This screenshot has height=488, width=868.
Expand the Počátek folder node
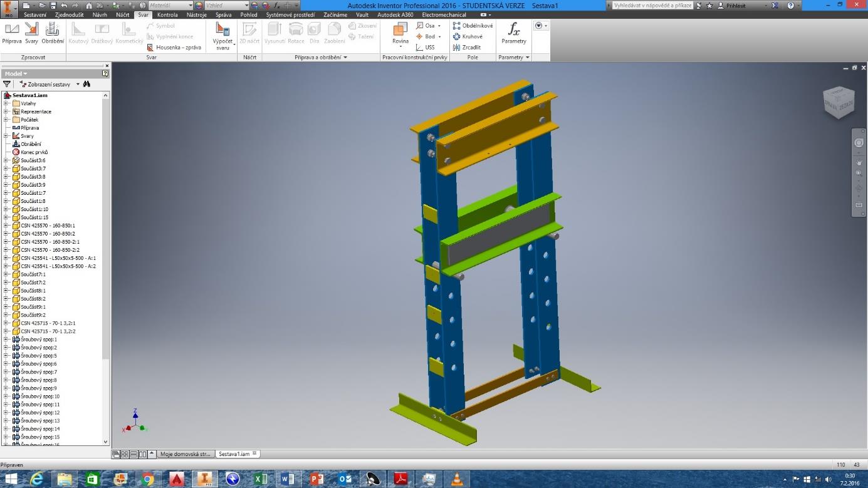pos(6,120)
